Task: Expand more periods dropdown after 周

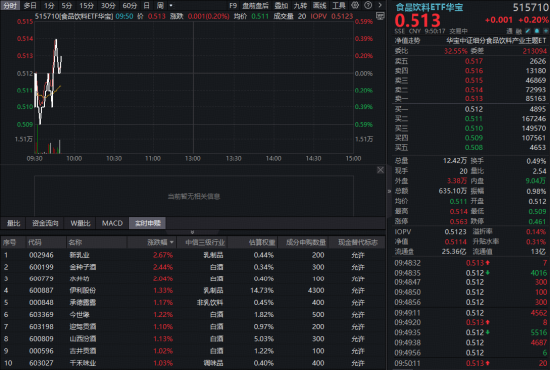Action: coord(171,5)
